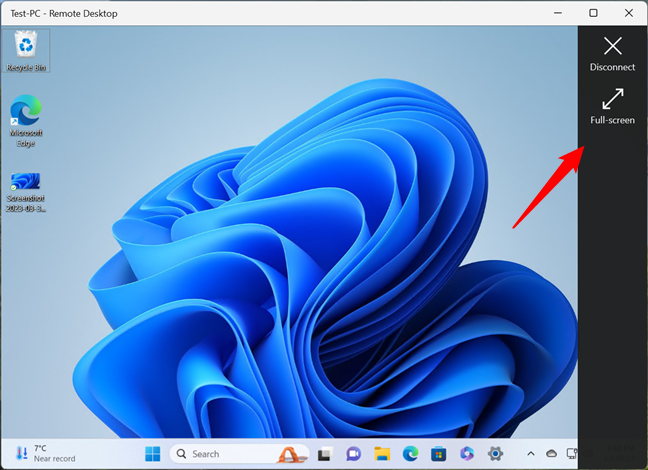648x470 pixels.
Task: Select the Microsoft Edge desktop shortcut
Action: [26, 121]
